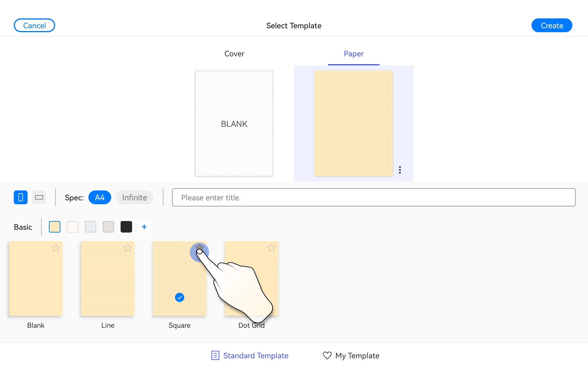Pick the black paper color swatch
This screenshot has width=588, height=368.
coord(126,227)
